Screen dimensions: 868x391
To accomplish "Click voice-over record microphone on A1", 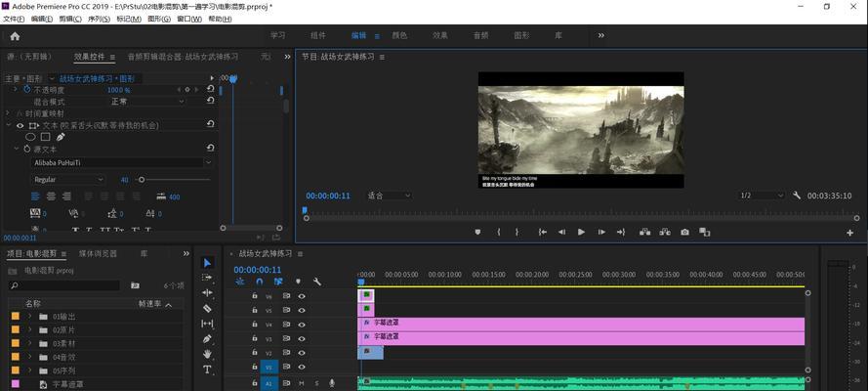I will pos(332,383).
